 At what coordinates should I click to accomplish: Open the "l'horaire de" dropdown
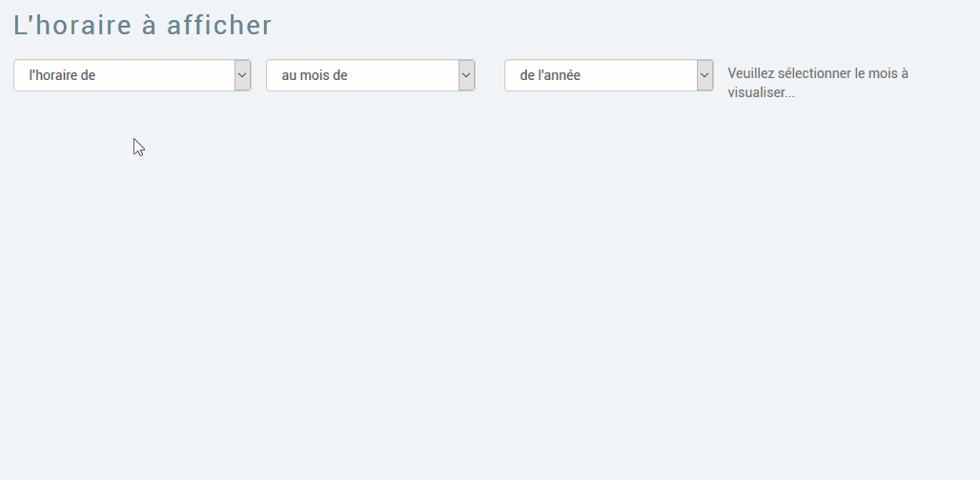(132, 75)
